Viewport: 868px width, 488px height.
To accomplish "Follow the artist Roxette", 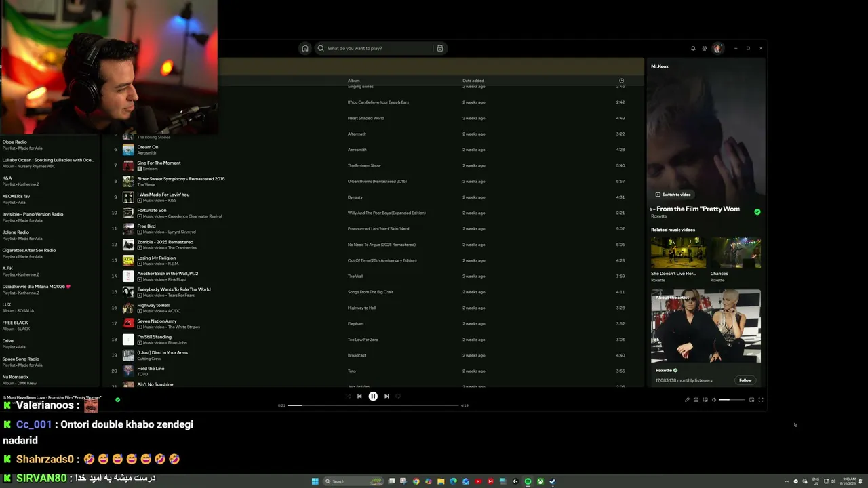I will [745, 380].
